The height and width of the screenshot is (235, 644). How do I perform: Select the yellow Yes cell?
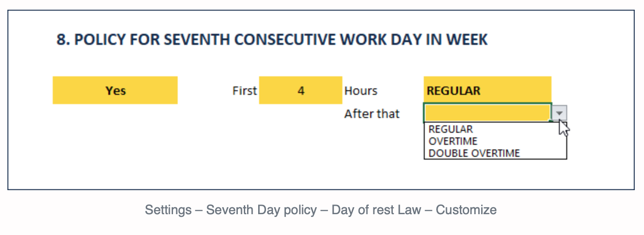tap(115, 90)
